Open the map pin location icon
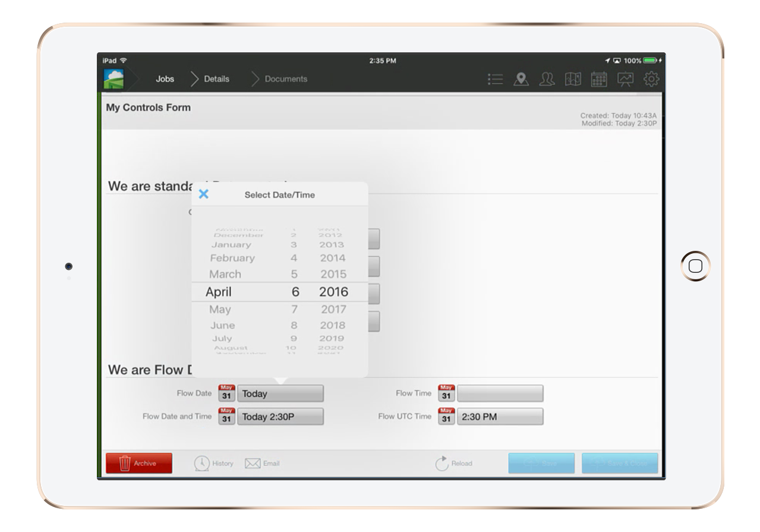Image resolution: width=760 pixels, height=532 pixels. click(x=521, y=79)
